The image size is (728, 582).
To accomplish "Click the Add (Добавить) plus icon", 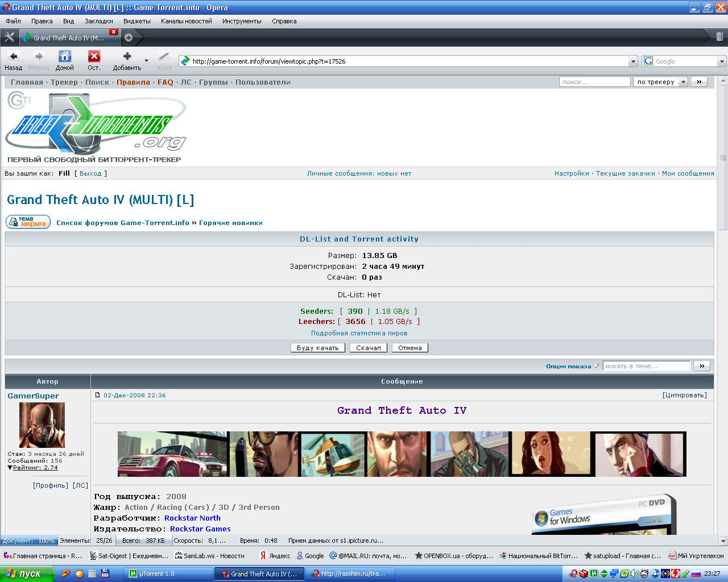I will point(127,56).
